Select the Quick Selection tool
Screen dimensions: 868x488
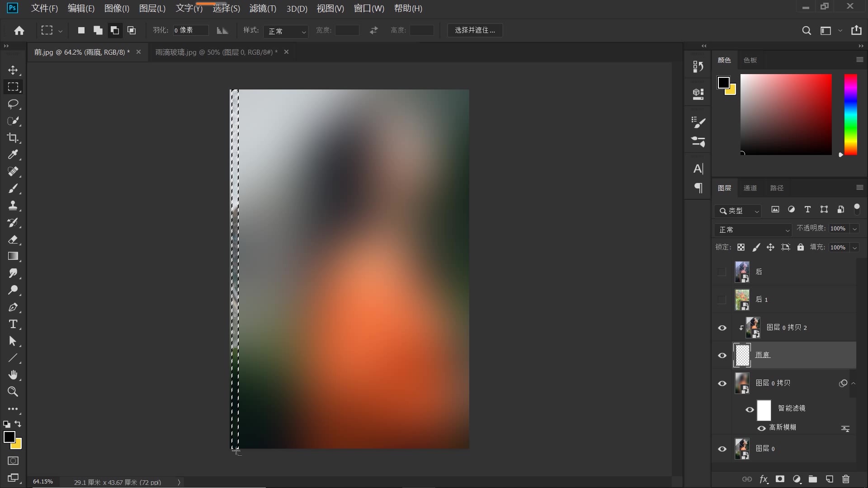tap(13, 121)
